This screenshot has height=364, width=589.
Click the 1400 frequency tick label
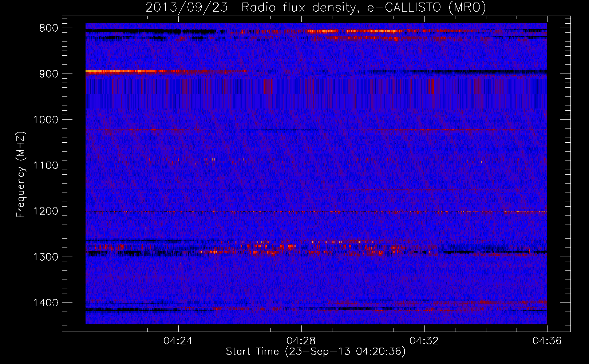46,303
